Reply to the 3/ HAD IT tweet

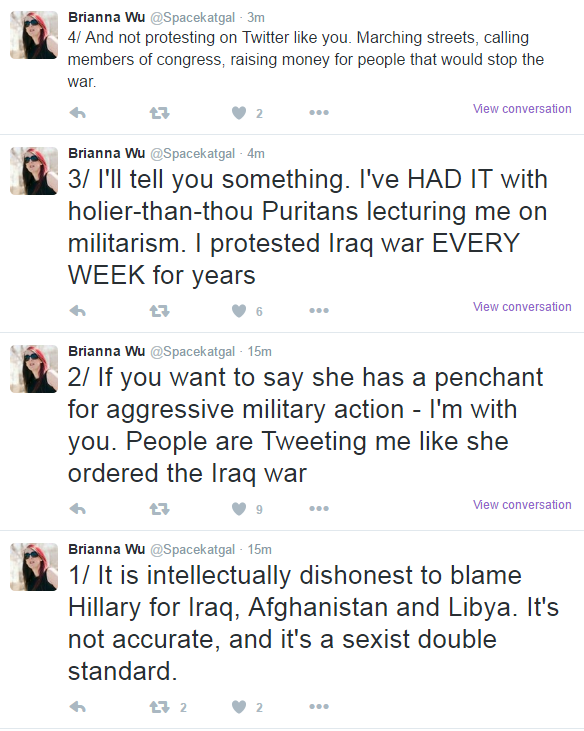click(x=78, y=311)
